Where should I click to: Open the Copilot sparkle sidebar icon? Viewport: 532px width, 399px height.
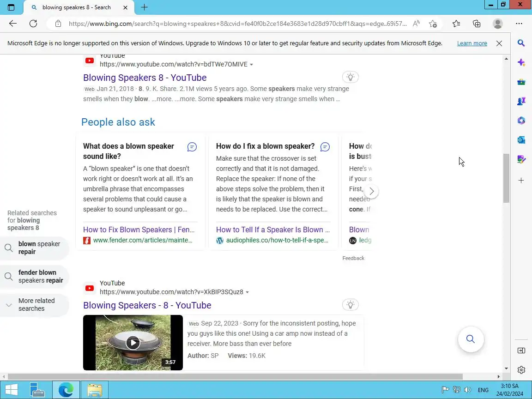(x=521, y=62)
